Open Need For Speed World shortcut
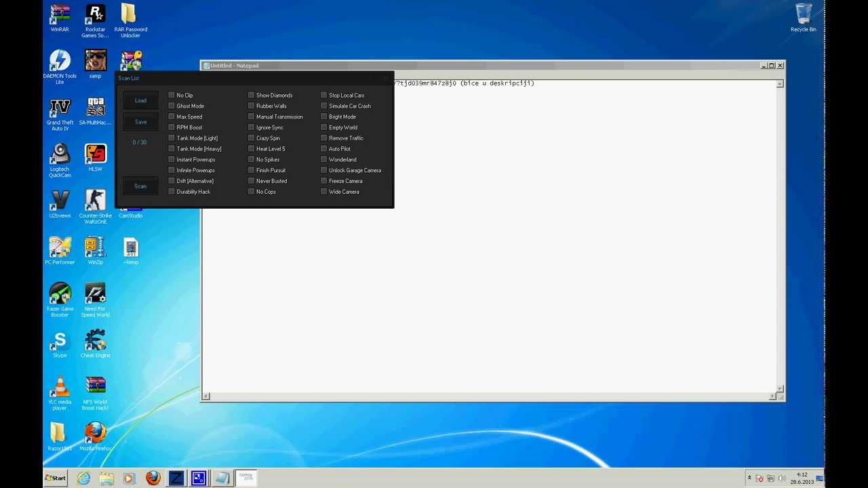868x488 pixels. (95, 300)
